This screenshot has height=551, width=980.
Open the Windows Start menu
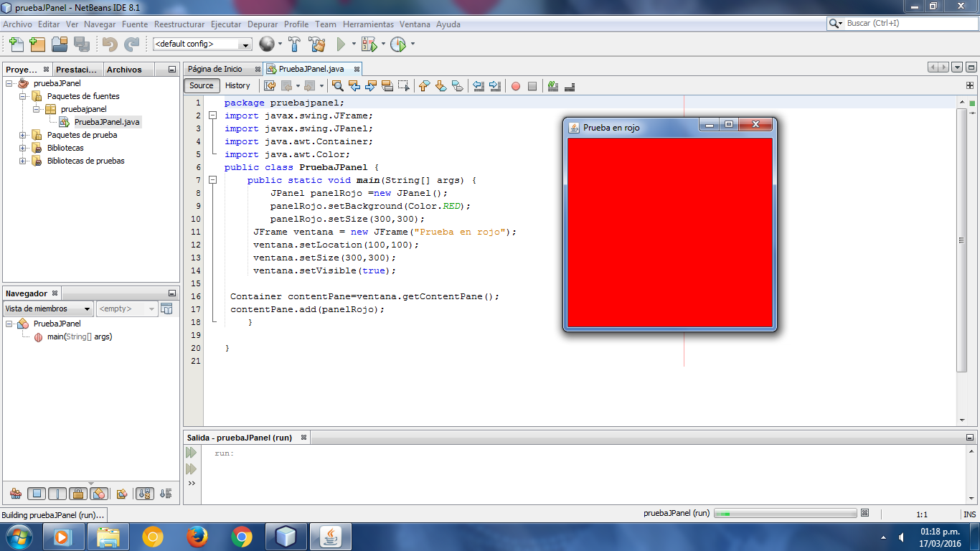coord(19,537)
